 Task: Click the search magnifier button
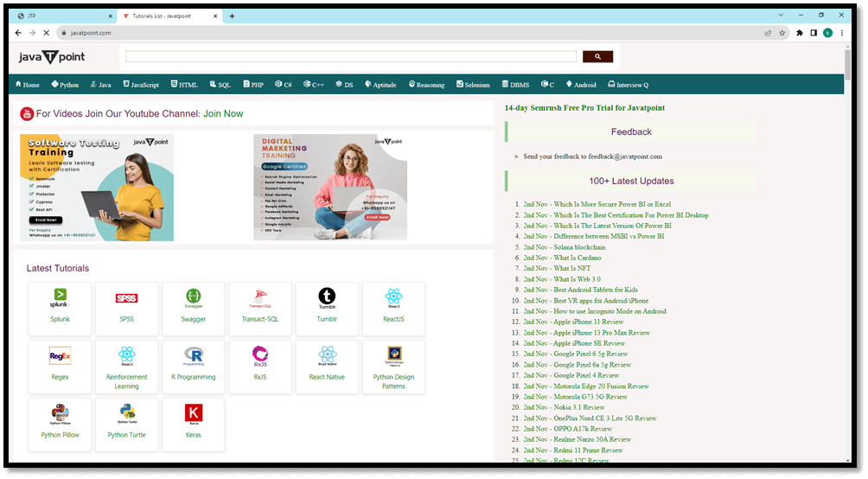597,56
